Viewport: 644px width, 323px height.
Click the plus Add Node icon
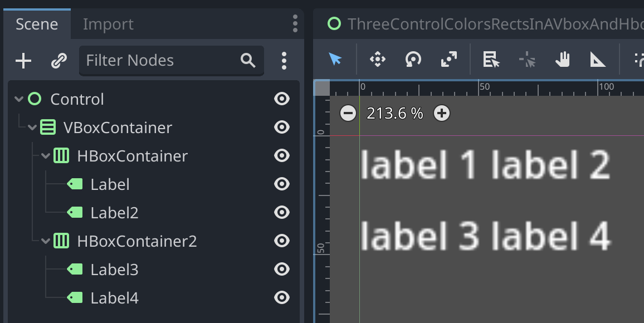[x=23, y=61]
